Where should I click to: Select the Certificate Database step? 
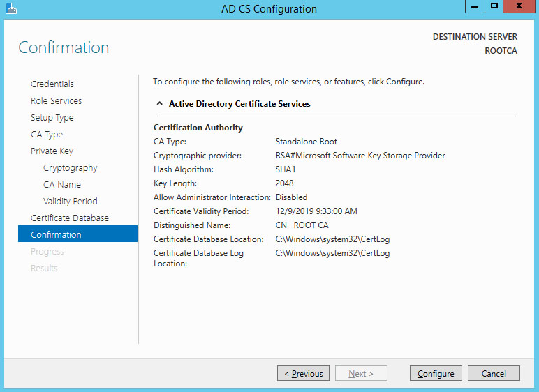click(x=69, y=218)
